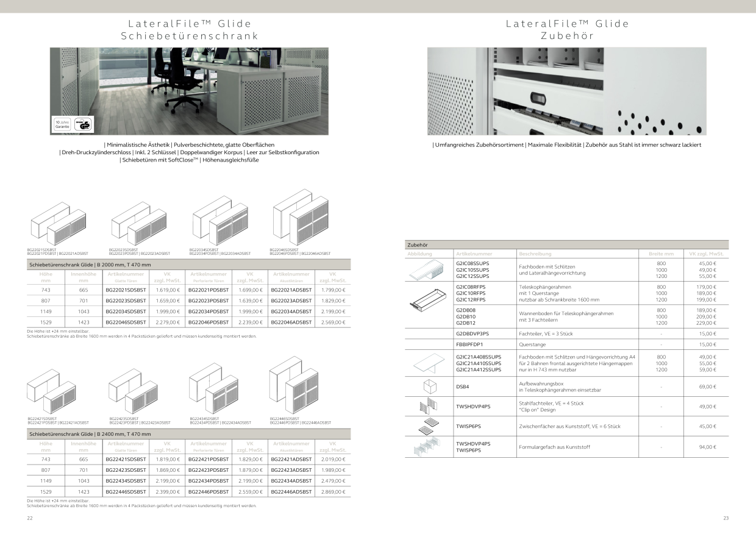This screenshot has height=534, width=756.
Task: Click page number 22
Action: pos(29,518)
